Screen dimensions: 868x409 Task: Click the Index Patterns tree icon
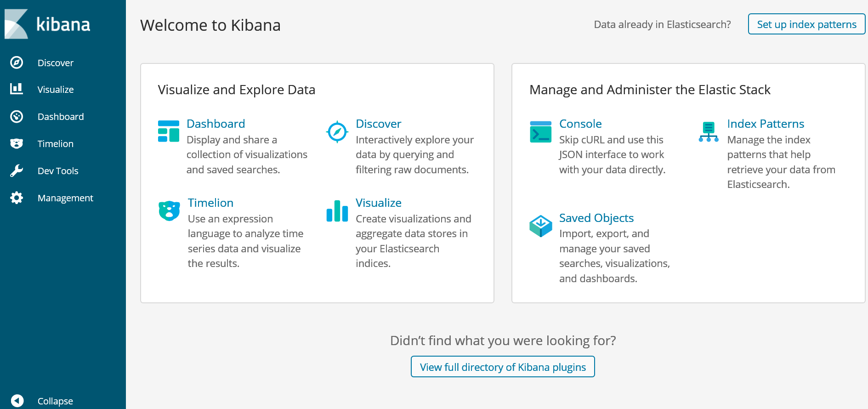point(709,132)
